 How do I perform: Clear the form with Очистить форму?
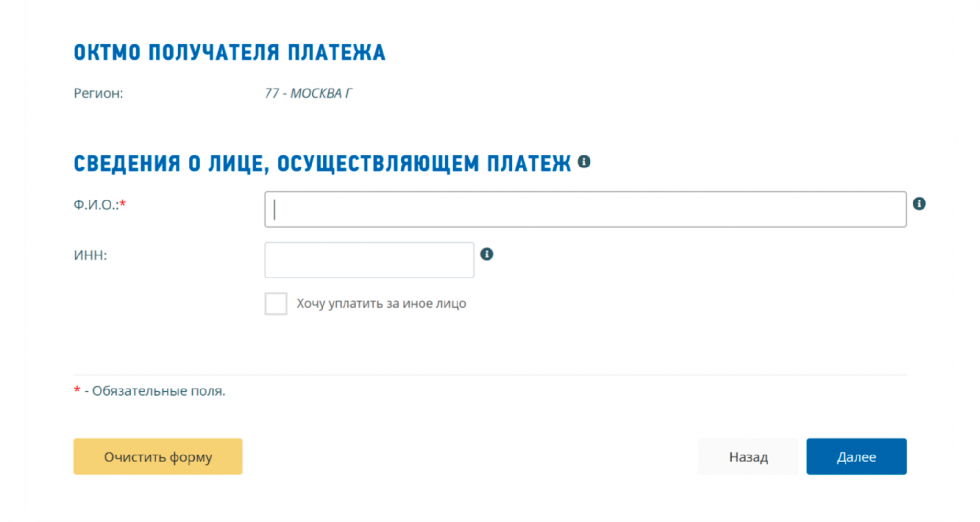tap(157, 456)
